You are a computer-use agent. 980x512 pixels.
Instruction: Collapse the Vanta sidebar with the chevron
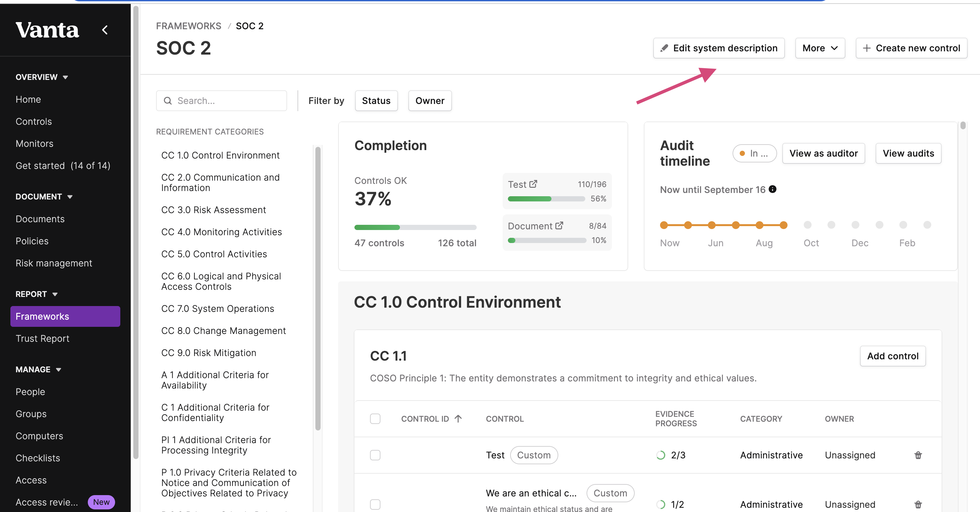pyautogui.click(x=105, y=30)
